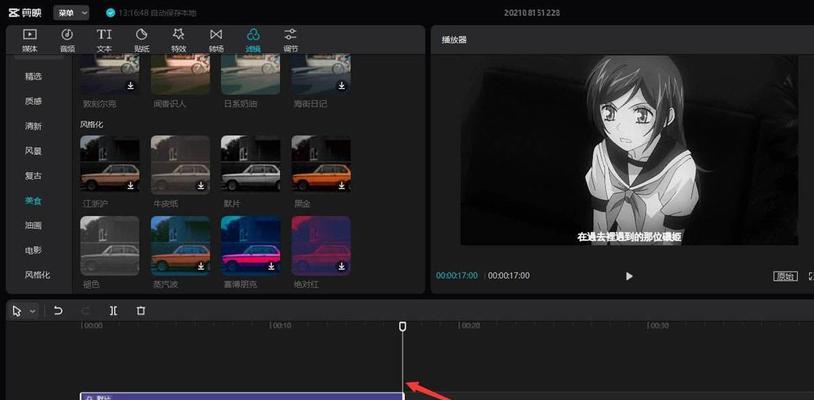Click the timeline playhead handle
This screenshot has height=400, width=814.
point(402,326)
